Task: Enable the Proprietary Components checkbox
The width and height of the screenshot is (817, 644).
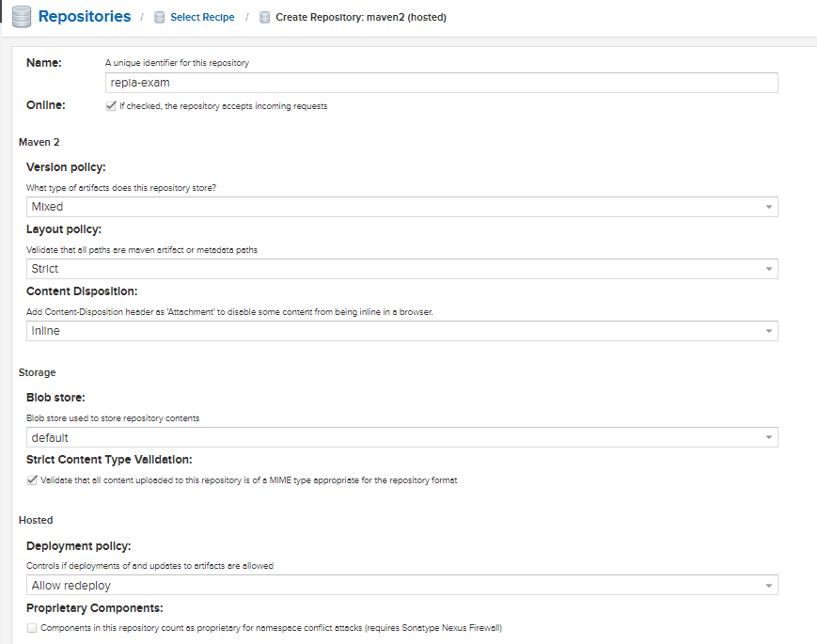Action: tap(32, 628)
